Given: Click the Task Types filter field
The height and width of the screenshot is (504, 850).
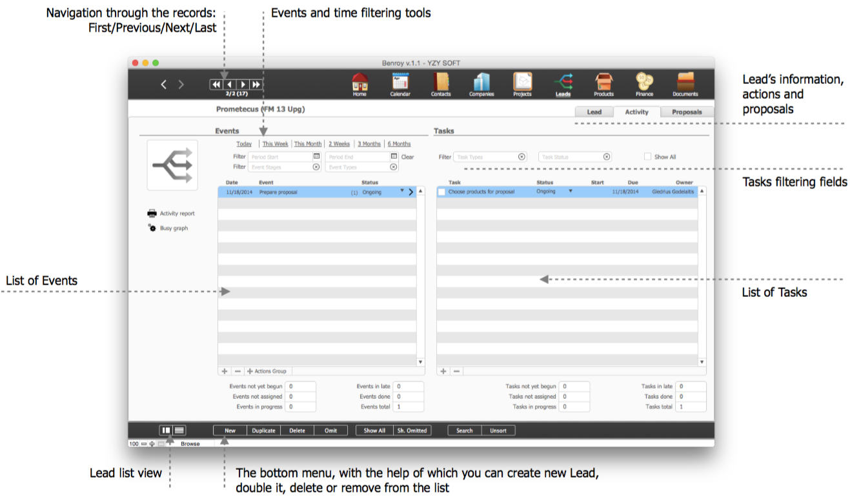Looking at the screenshot, I should point(486,157).
